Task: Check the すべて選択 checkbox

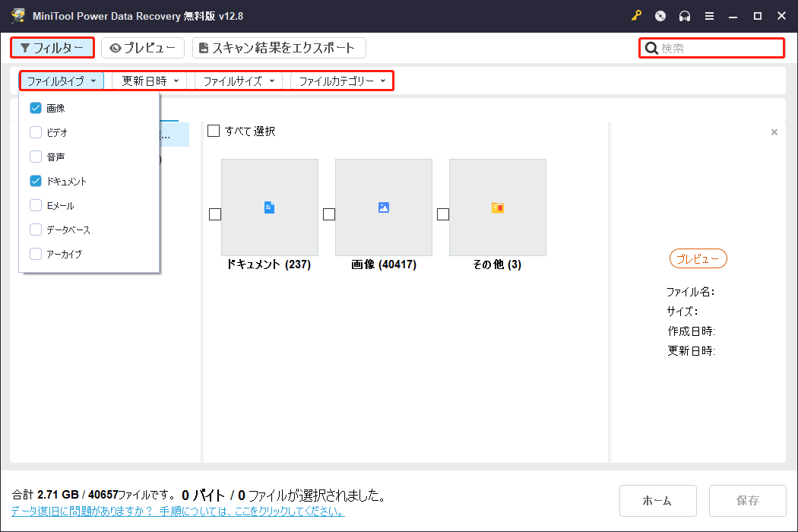Action: pos(214,130)
